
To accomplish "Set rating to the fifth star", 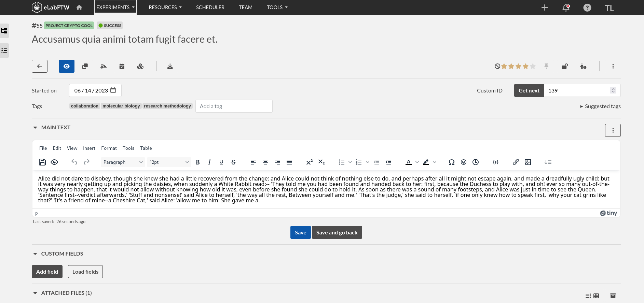I will (x=533, y=66).
